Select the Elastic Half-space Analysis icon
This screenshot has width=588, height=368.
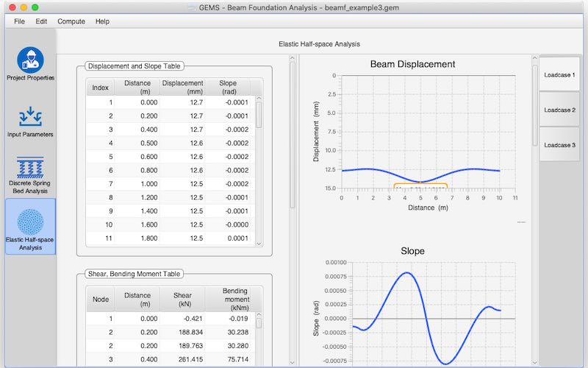30,222
